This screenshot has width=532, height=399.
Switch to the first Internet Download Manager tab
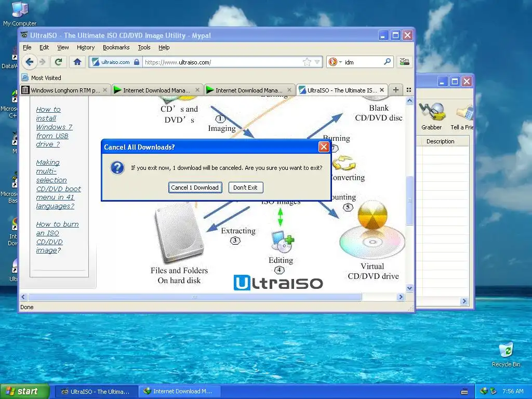tap(157, 90)
